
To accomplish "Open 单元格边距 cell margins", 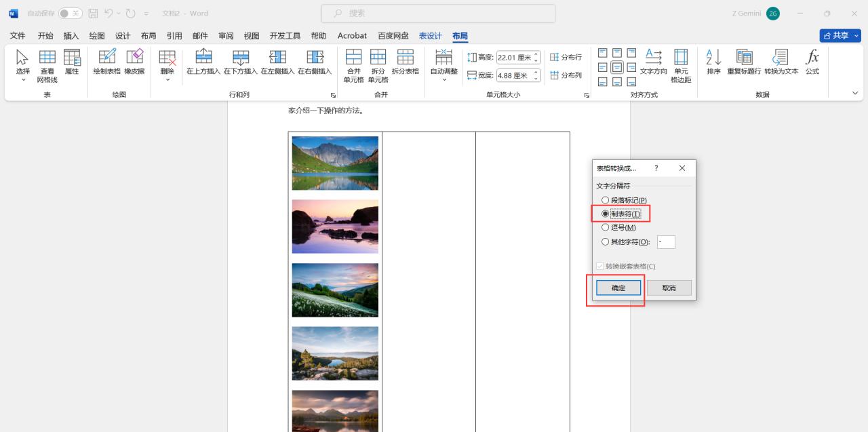I will click(x=681, y=66).
